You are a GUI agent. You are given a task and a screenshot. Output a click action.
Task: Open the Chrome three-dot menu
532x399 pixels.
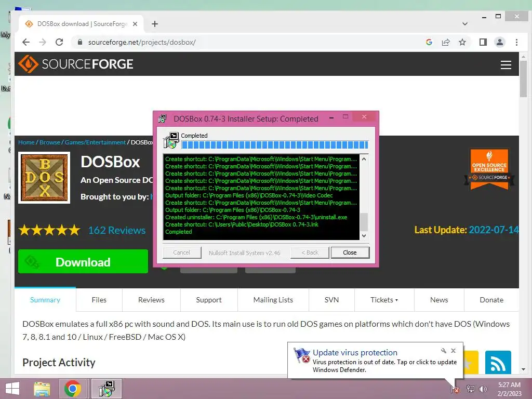pyautogui.click(x=516, y=42)
